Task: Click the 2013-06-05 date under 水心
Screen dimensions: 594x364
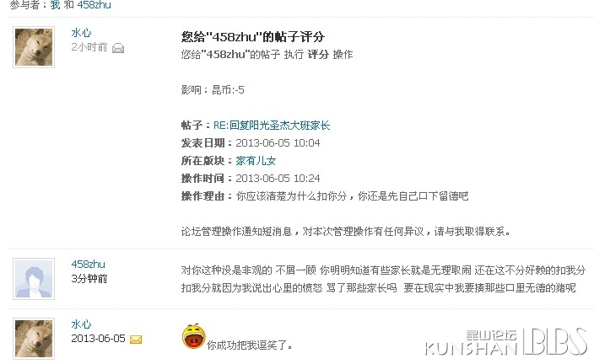Action: [x=98, y=339]
